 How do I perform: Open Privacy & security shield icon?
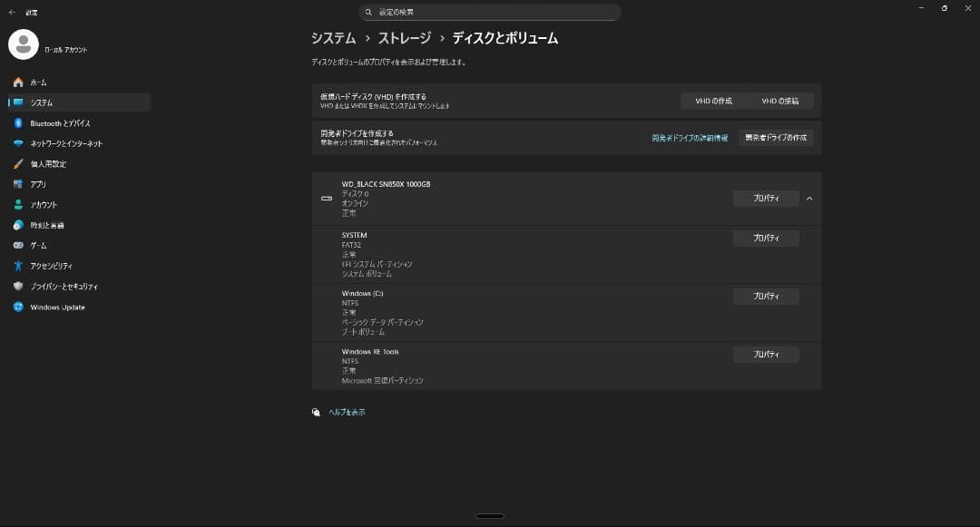pos(18,286)
